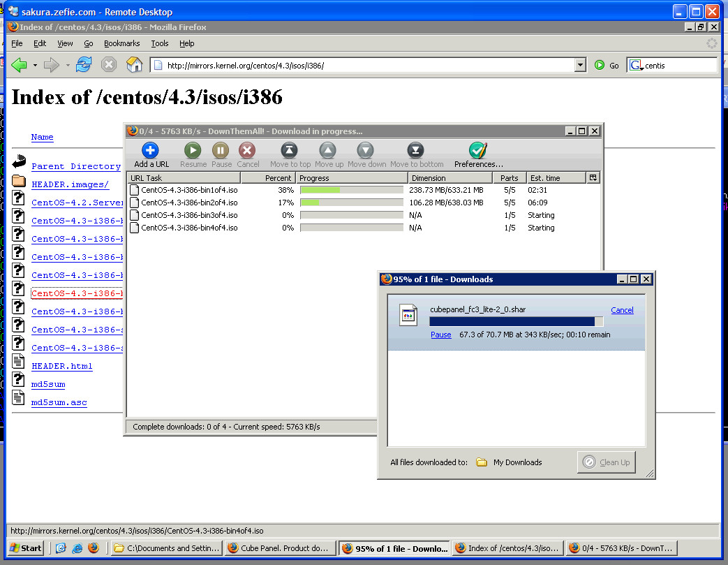Pause the cubepanel_fc3_lite download
The width and height of the screenshot is (728, 565).
point(440,335)
